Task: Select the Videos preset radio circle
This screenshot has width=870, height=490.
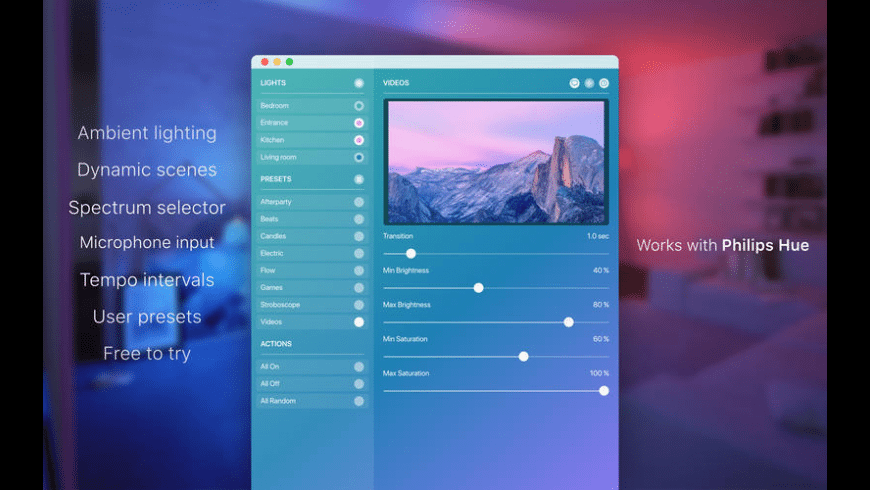Action: (x=359, y=322)
